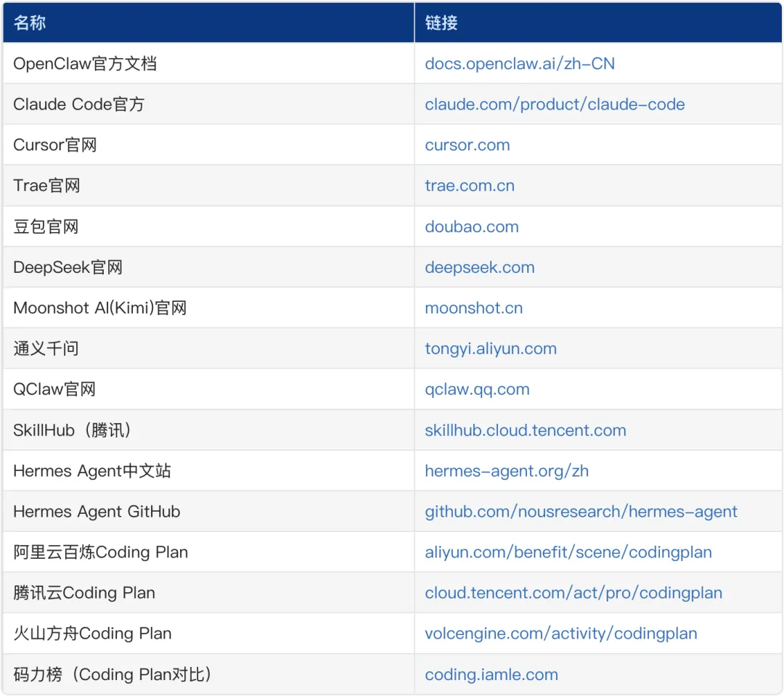Open the github.com/nousresearch/hermes-agent link
Viewport: 784px width, 696px height.
(581, 512)
